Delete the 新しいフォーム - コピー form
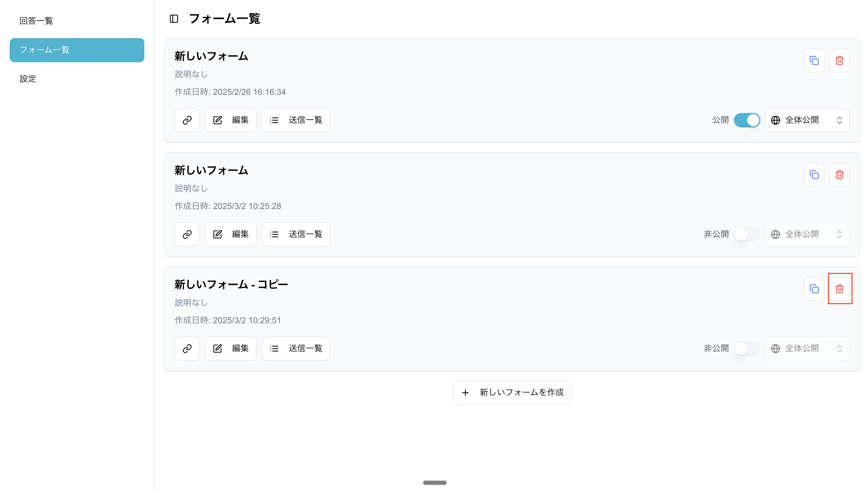 pos(839,289)
